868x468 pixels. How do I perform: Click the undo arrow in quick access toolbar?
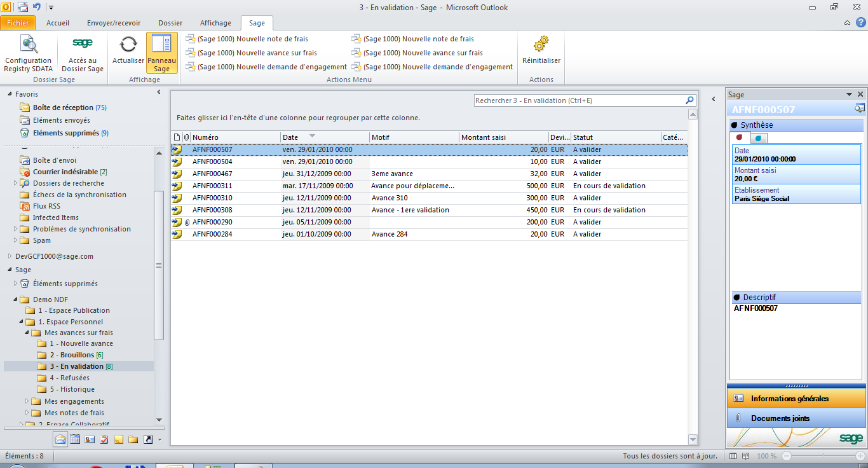coord(37,8)
